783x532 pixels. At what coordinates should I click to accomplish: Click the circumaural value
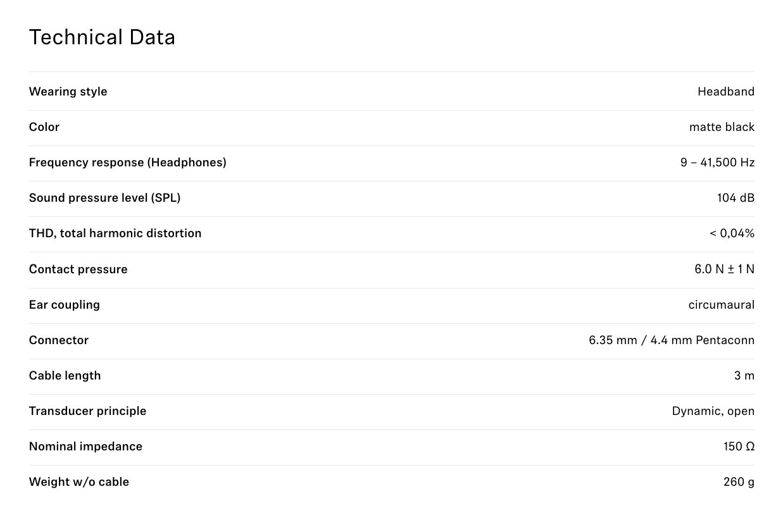(x=722, y=305)
